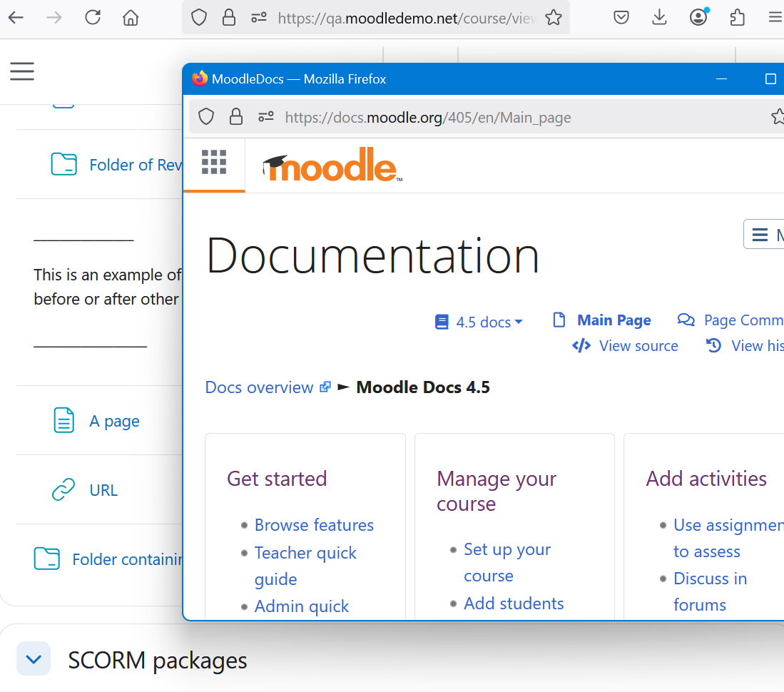Screen dimensions: 784x692
Task: Go forward in the main browser window
Action: (x=54, y=18)
